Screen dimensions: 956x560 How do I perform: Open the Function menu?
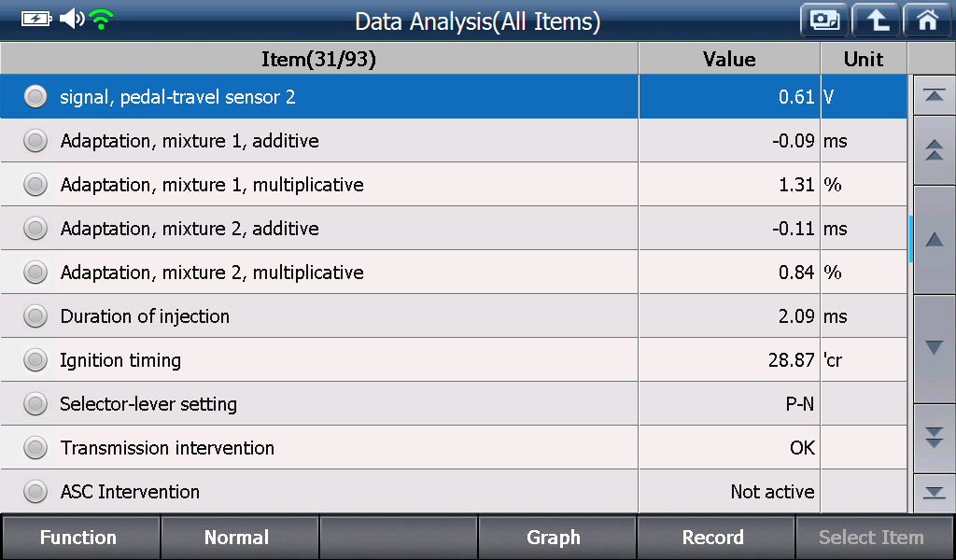point(78,538)
